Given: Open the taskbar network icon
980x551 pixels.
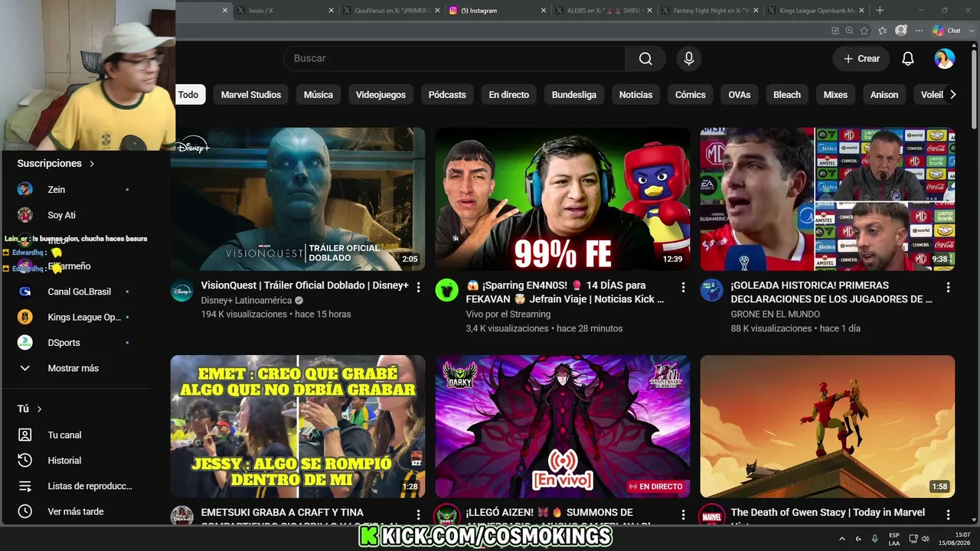Looking at the screenshot, I should pyautogui.click(x=913, y=539).
